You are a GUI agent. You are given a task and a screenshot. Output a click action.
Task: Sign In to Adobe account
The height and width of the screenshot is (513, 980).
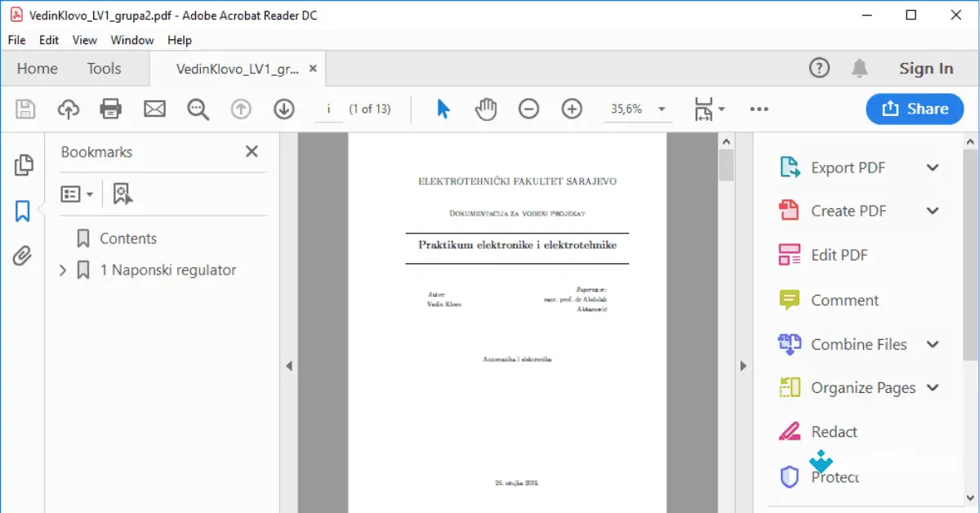click(x=926, y=69)
